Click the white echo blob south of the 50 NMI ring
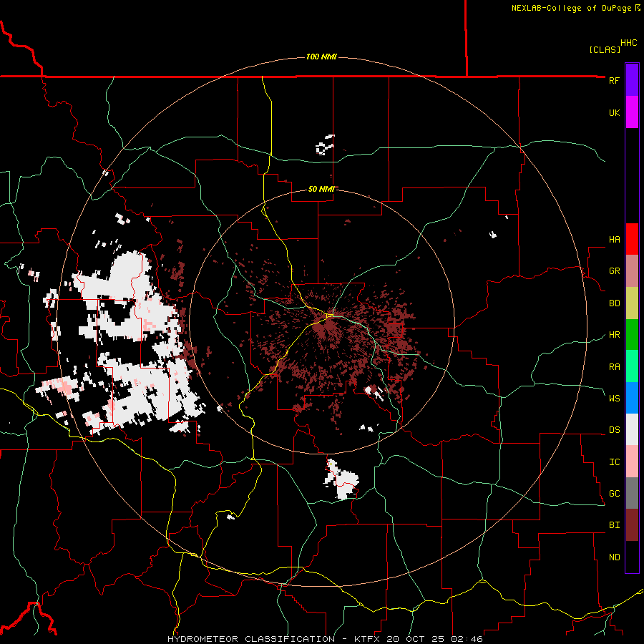Screen dimensions: 644x644 click(x=341, y=479)
